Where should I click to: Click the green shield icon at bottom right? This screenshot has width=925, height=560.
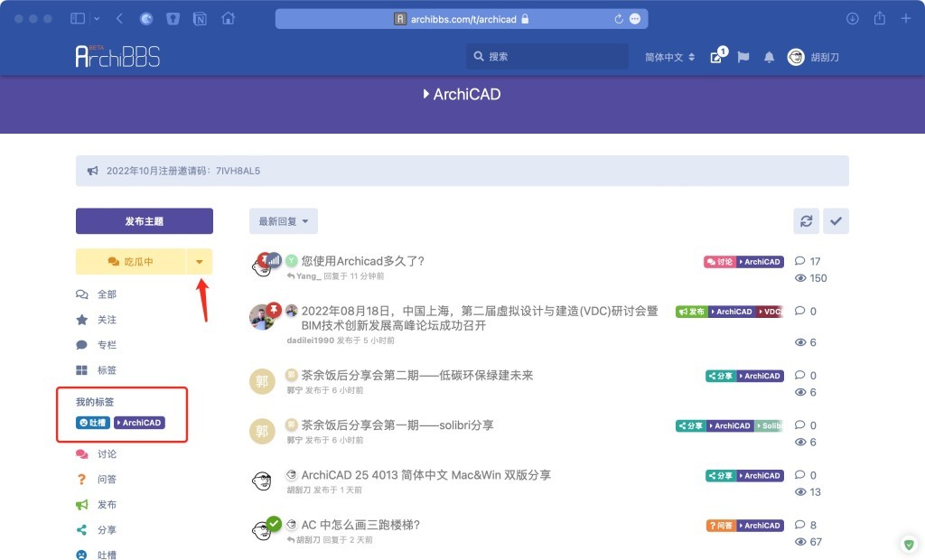[909, 544]
